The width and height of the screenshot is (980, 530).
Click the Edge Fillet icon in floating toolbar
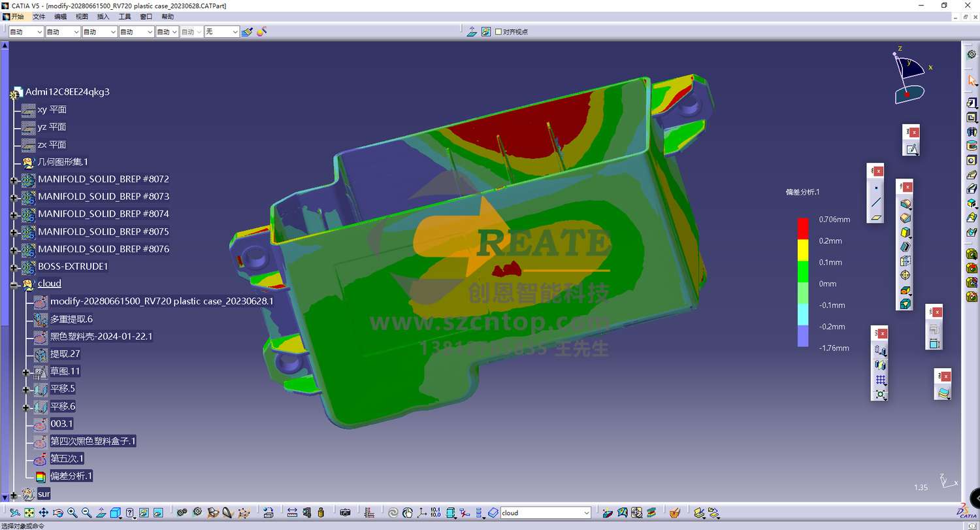905,204
